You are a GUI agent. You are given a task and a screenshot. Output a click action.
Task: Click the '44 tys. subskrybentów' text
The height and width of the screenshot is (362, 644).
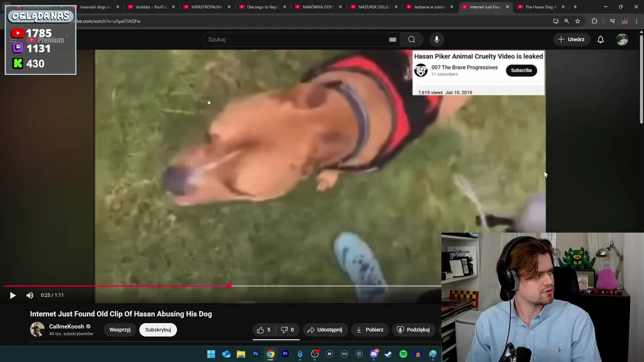71,334
